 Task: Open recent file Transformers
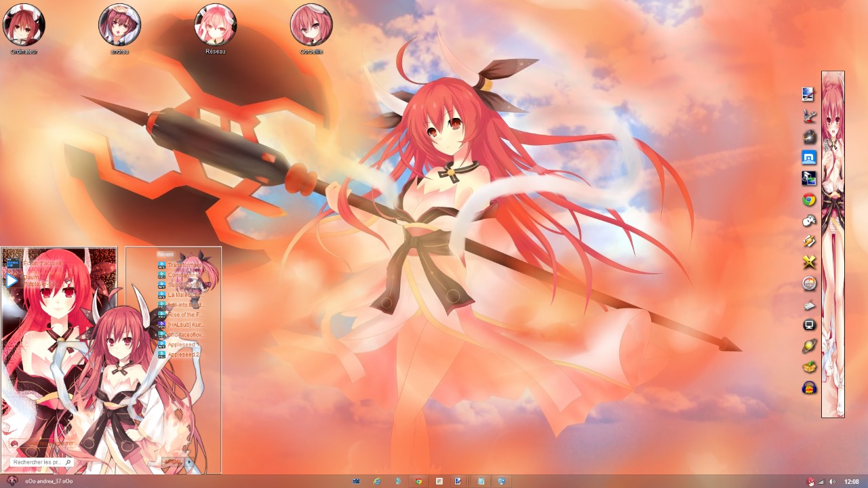tap(180, 265)
